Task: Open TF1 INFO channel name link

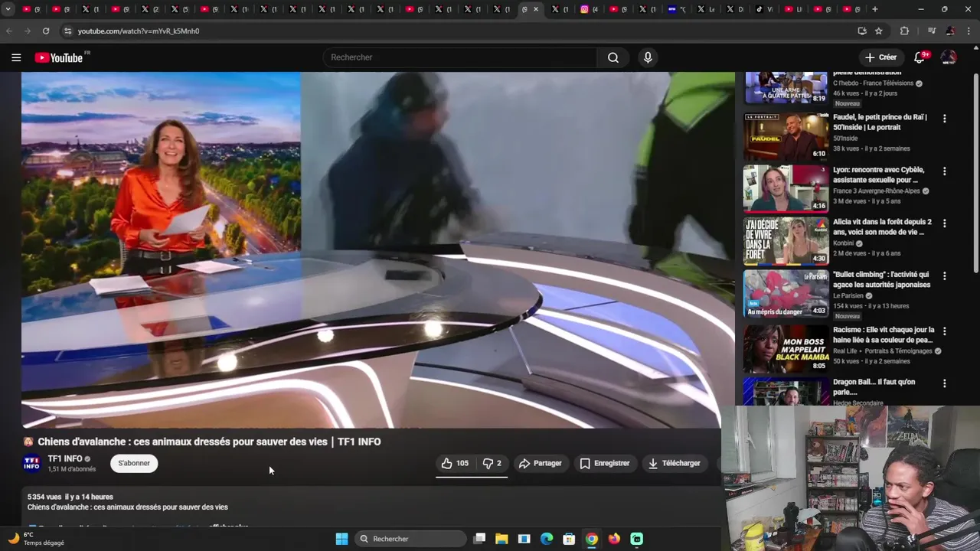Action: coord(65,458)
